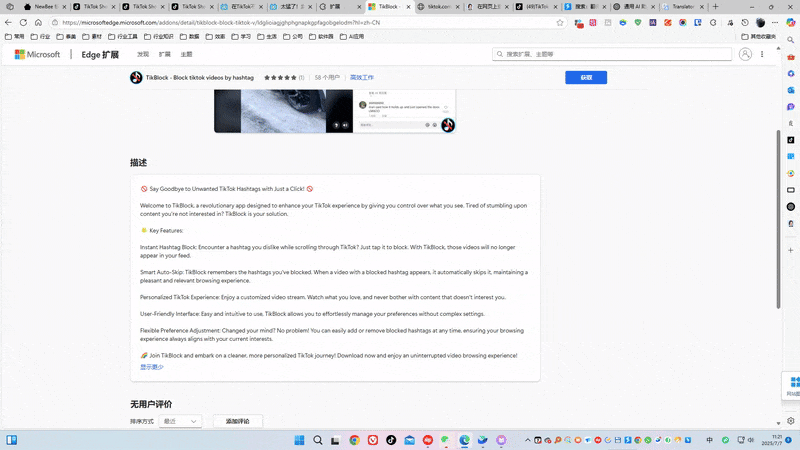
Task: Open sidebar settings gear icon
Action: click(790, 421)
